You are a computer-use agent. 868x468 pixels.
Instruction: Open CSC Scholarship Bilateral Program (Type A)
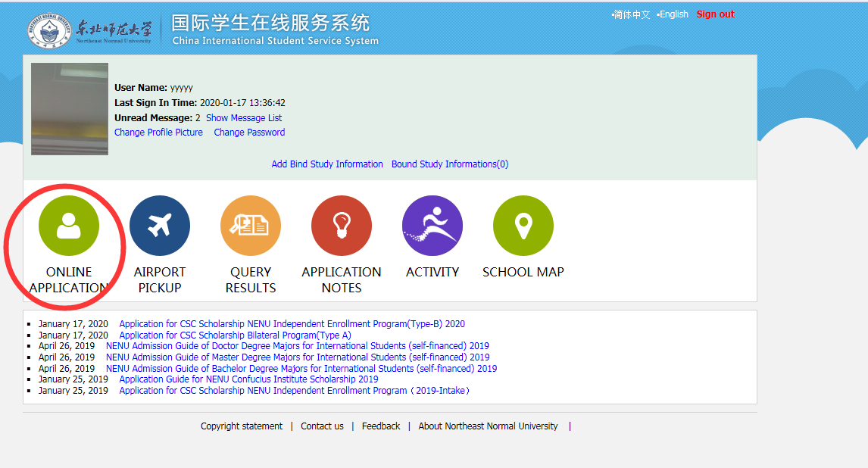[x=236, y=335]
